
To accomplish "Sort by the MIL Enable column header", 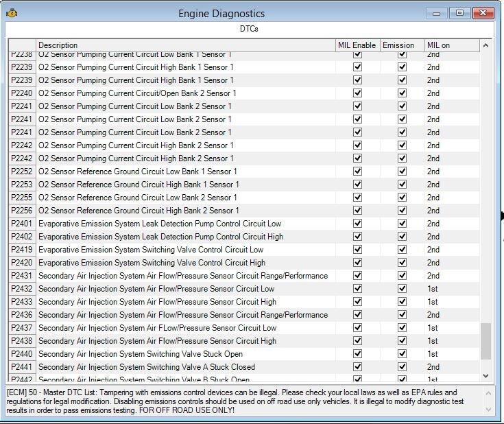I will coord(358,45).
